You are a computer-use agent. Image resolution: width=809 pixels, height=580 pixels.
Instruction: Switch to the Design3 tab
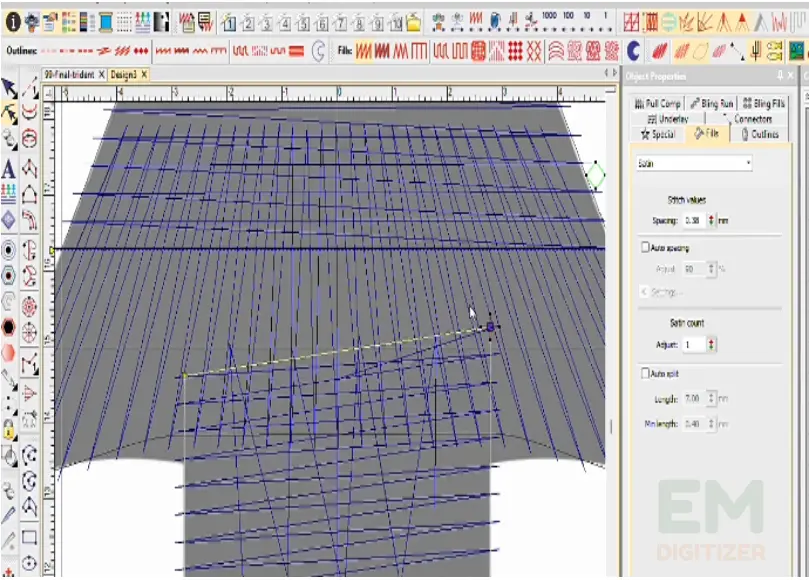coord(123,75)
